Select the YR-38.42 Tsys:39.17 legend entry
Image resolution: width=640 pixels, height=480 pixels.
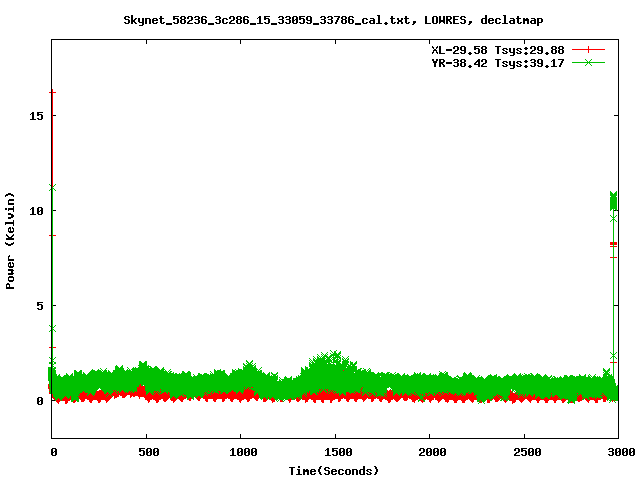click(x=498, y=63)
